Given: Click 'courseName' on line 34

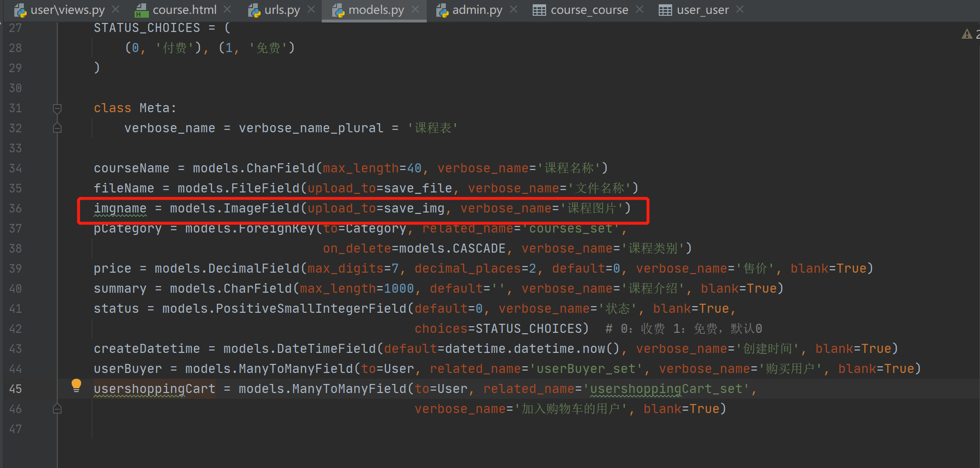Looking at the screenshot, I should (x=132, y=169).
